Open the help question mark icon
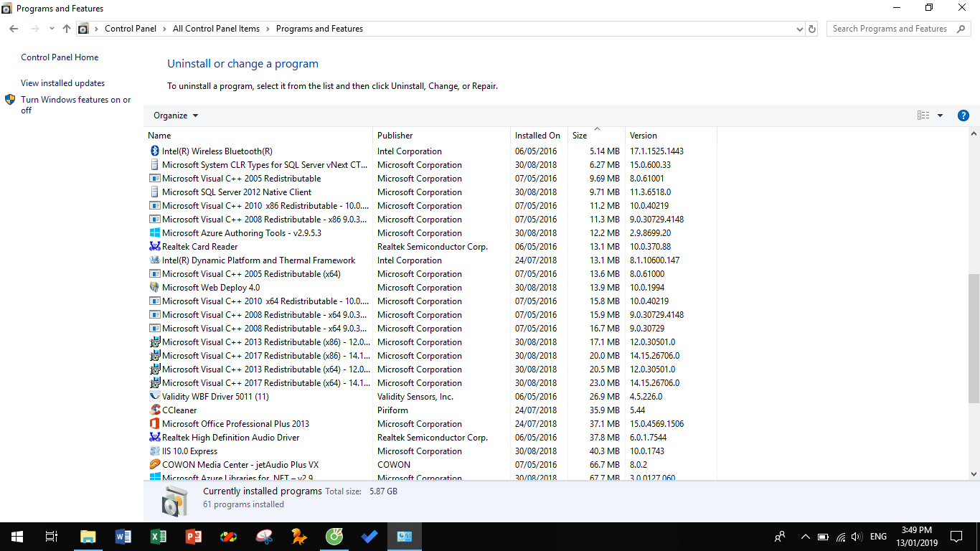 pyautogui.click(x=963, y=116)
